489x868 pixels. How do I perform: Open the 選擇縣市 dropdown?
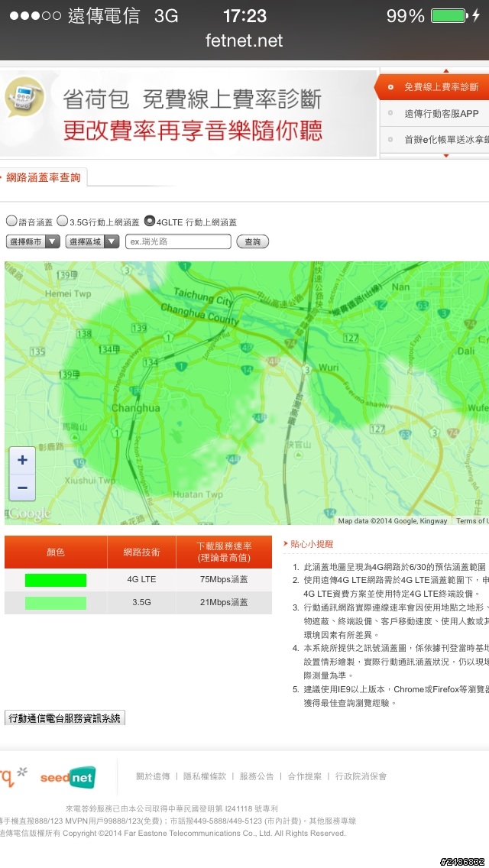(x=33, y=242)
